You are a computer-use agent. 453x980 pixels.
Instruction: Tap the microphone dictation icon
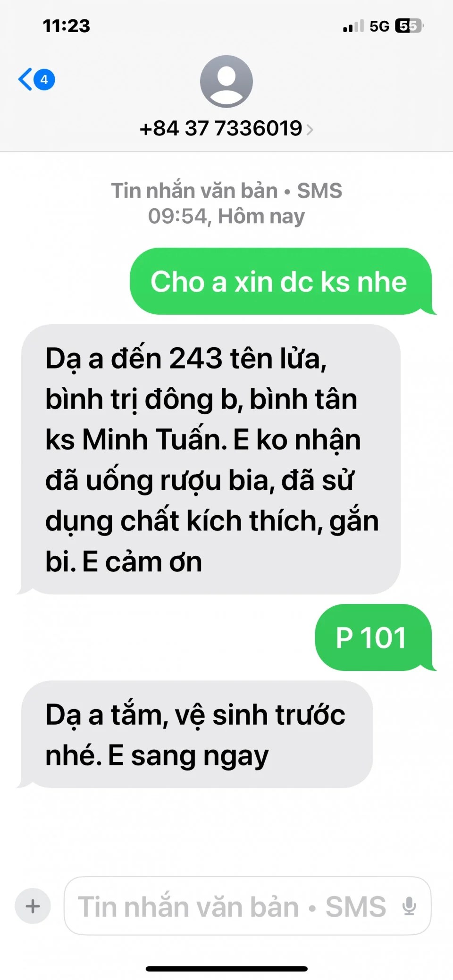pyautogui.click(x=409, y=906)
